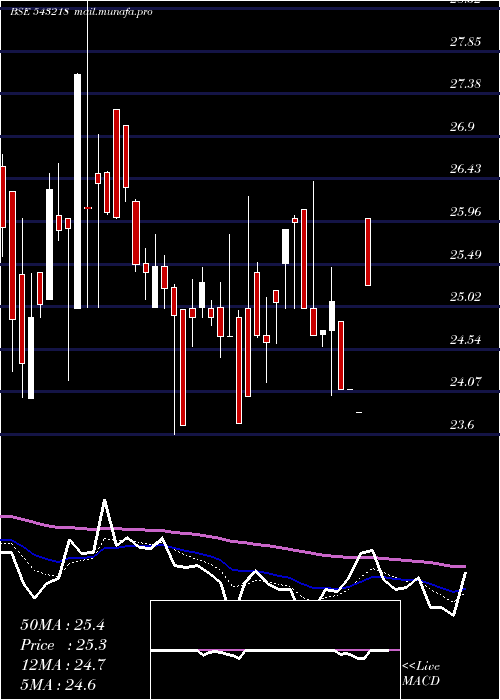Click the 'Price : 25.3' readout

[x=62, y=645]
